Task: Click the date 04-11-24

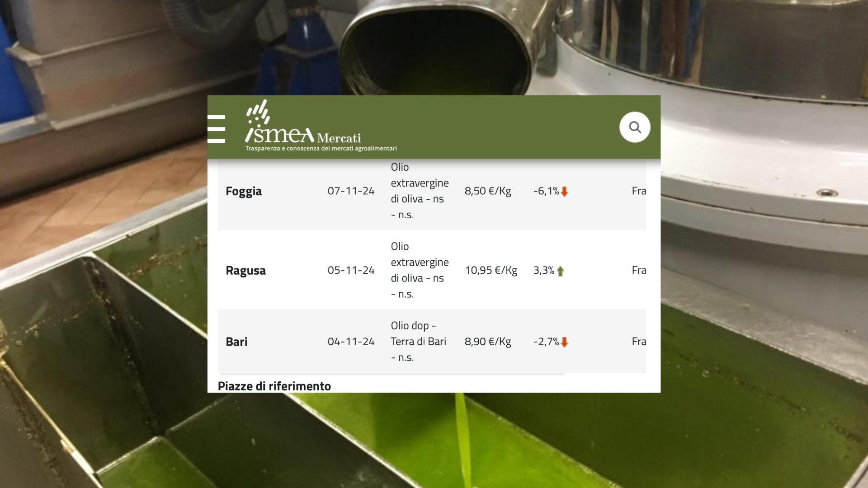Action: (351, 342)
